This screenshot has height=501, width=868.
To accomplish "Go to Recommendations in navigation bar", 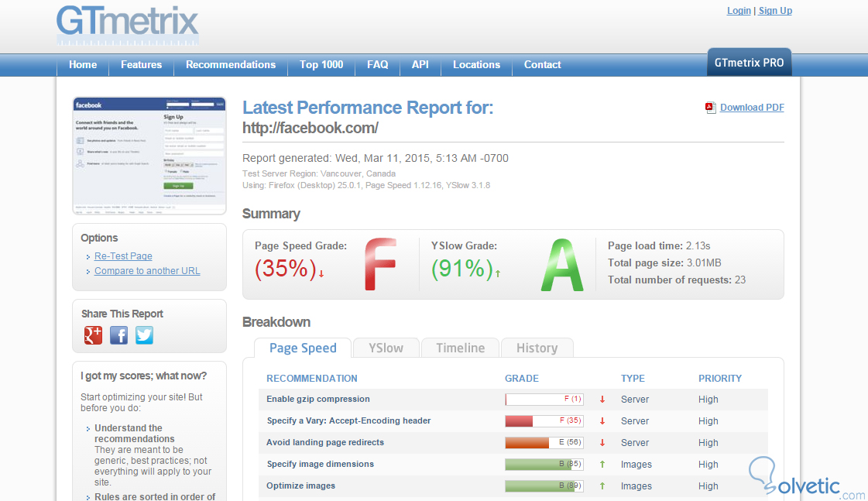I will point(231,65).
